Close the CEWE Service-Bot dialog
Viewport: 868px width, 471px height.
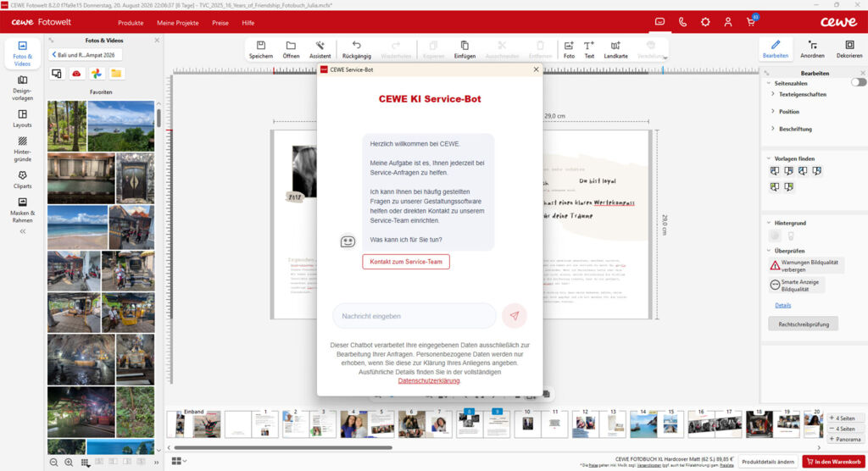pos(536,69)
